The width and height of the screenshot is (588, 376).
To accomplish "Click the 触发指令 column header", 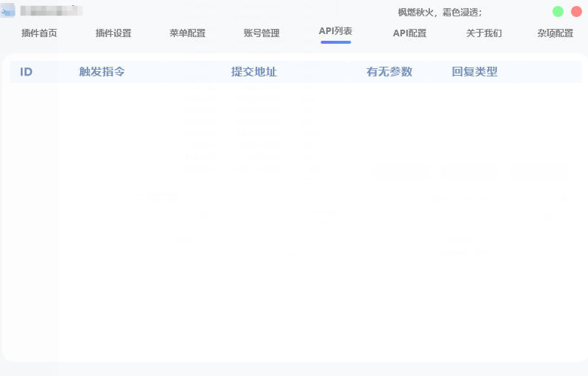I will tap(102, 72).
